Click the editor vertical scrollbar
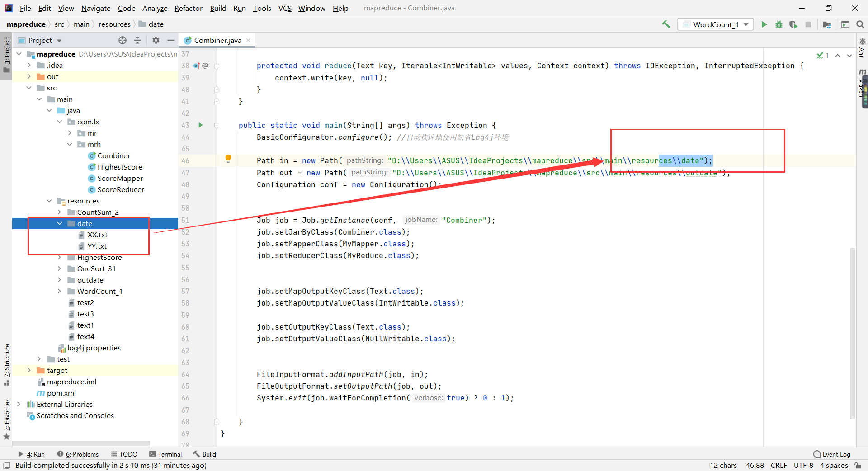Viewport: 868px width, 471px height. click(853, 334)
